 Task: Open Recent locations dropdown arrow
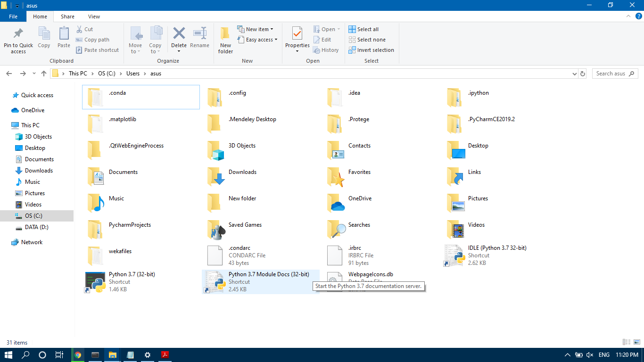pyautogui.click(x=34, y=74)
